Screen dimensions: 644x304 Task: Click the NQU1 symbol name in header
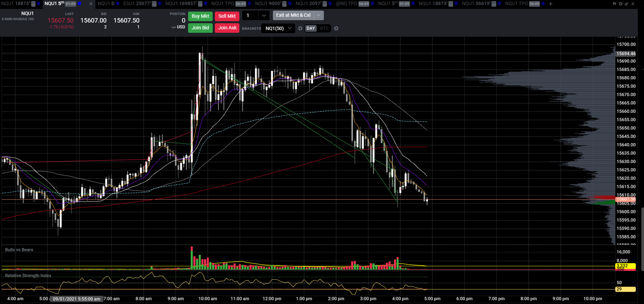pos(27,13)
